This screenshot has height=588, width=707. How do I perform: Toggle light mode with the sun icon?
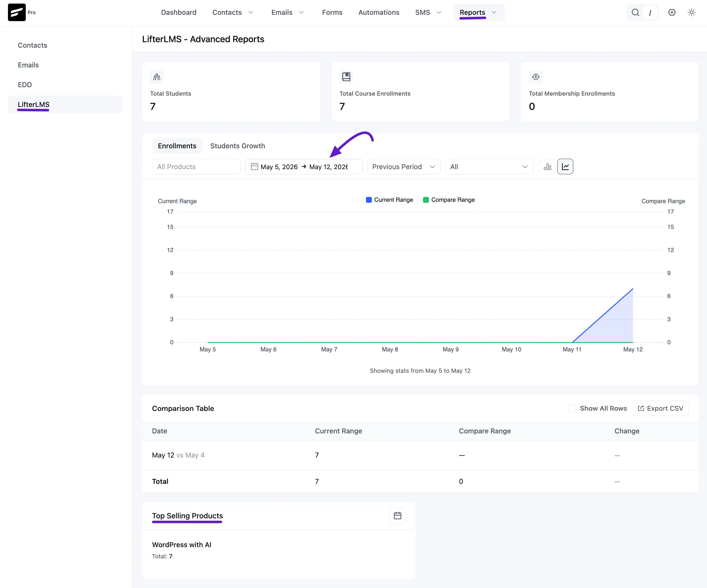coord(691,12)
